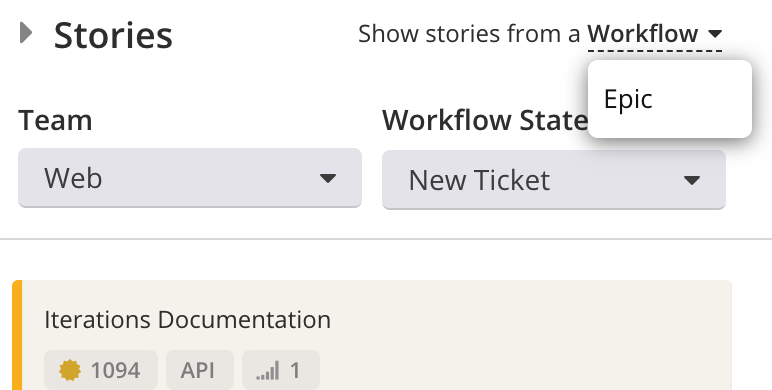Viewport: 772px width, 390px height.
Task: Select Epic from the popup menu
Action: 670,99
